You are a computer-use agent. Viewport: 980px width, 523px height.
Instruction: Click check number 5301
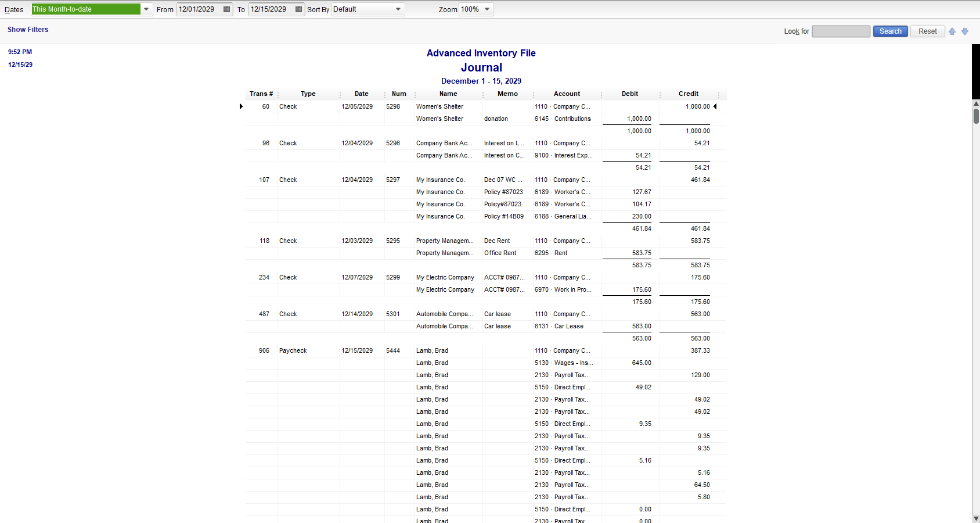click(393, 314)
